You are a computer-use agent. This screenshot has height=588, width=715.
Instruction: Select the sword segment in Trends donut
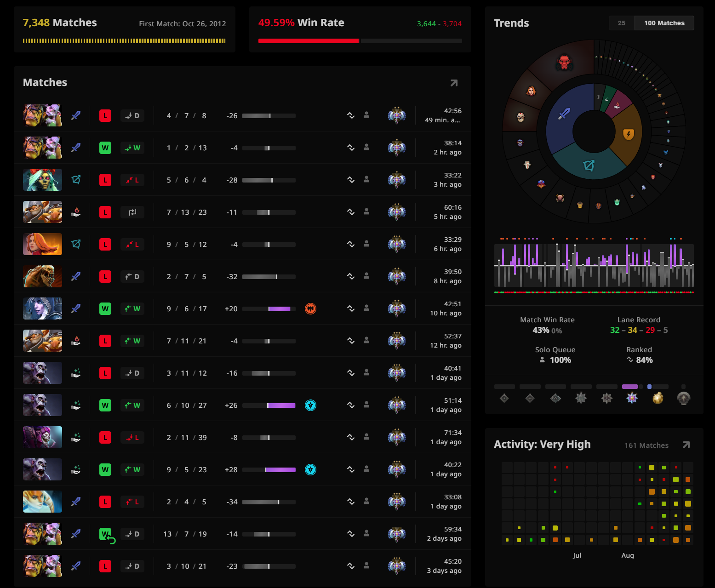[564, 114]
